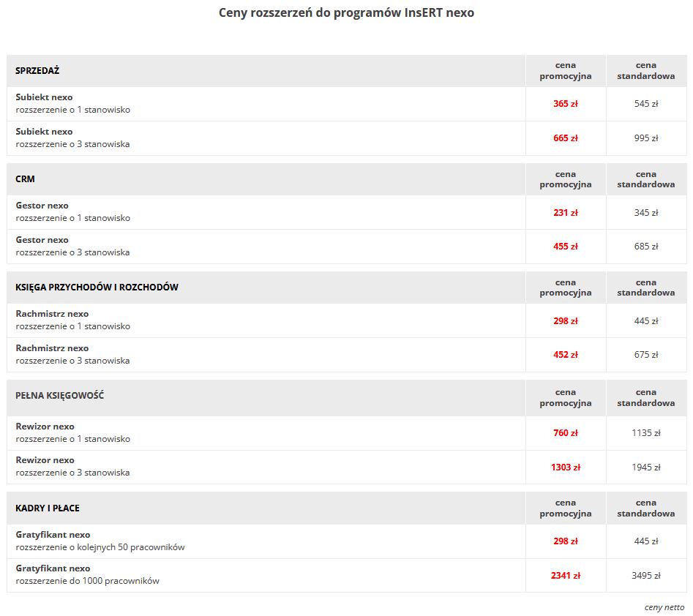Image resolution: width=693 pixels, height=616 pixels.
Task: Open Gestor nexo rozszerzenie o 1 stanowisko
Action: (73, 211)
